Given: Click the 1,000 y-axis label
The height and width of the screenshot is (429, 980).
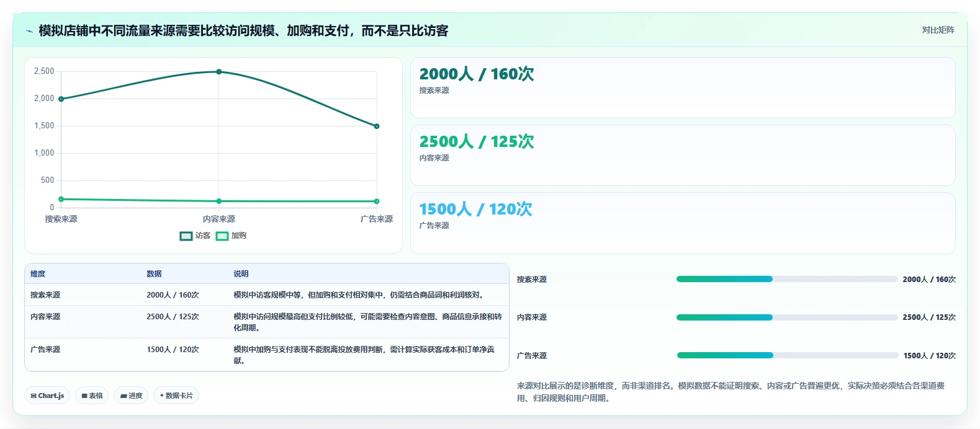Looking at the screenshot, I should click(x=44, y=153).
